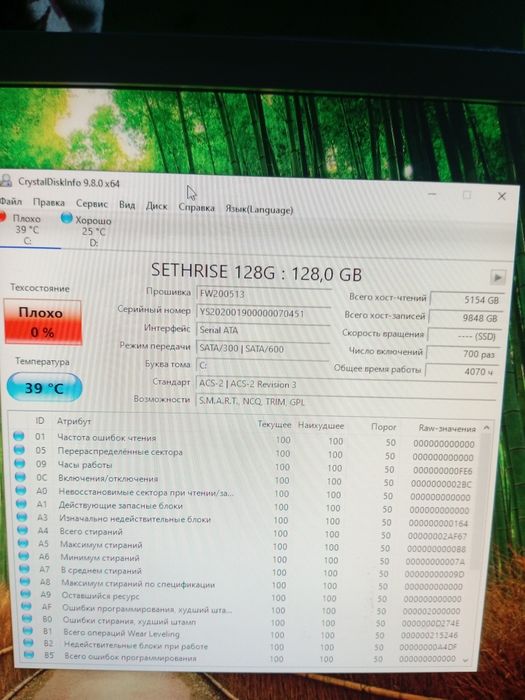
Task: Click the ID column header
Action: click(40, 421)
